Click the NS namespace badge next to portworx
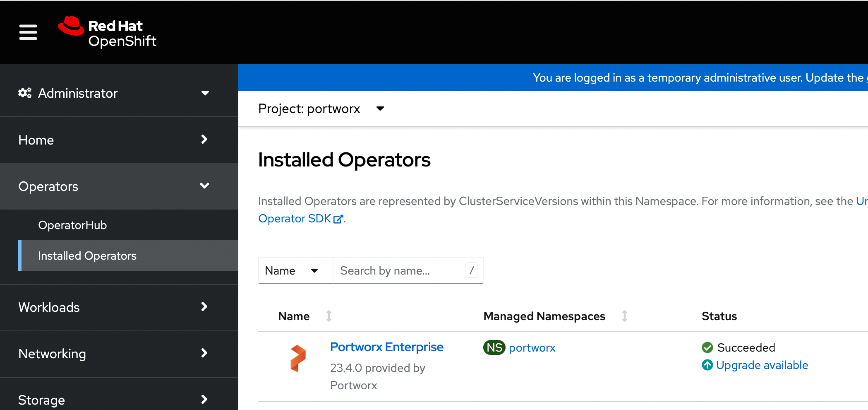Viewport: 868px width, 410px height. point(494,347)
